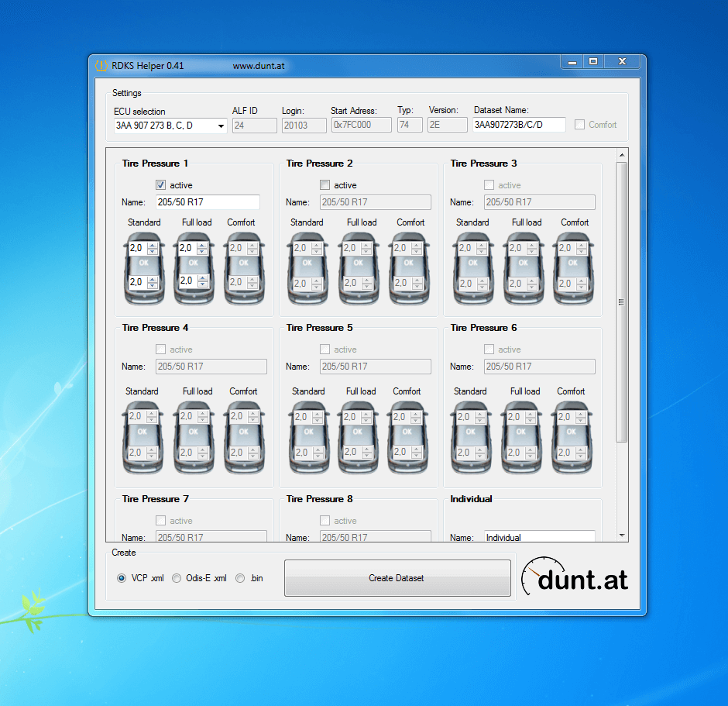Click the Tire Pressure 3 Full load car image
The width and height of the screenshot is (728, 706).
[524, 269]
